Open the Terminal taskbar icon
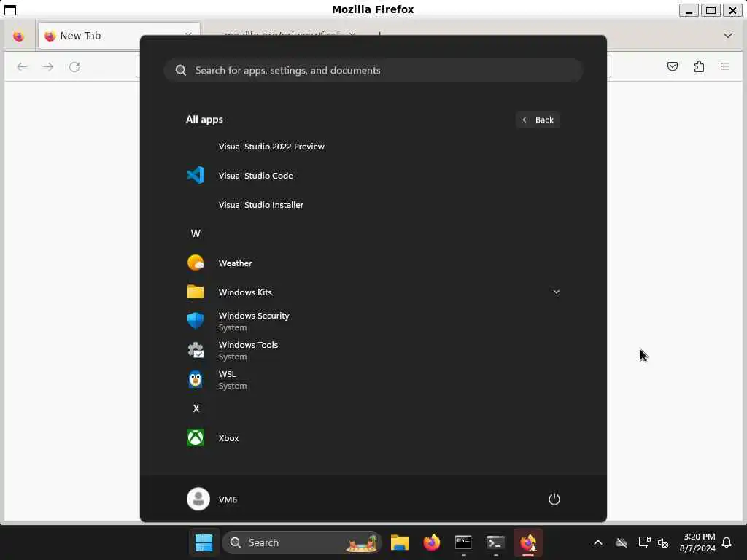Screen dimensions: 747x560 point(495,542)
